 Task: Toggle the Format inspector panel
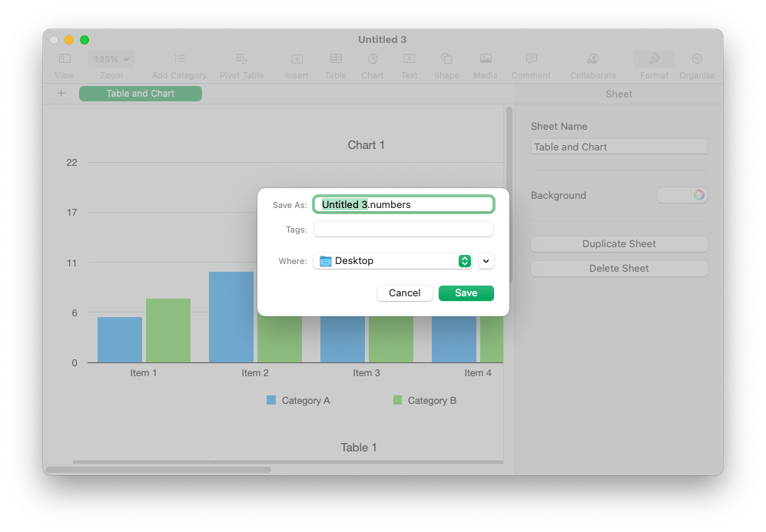tap(654, 59)
